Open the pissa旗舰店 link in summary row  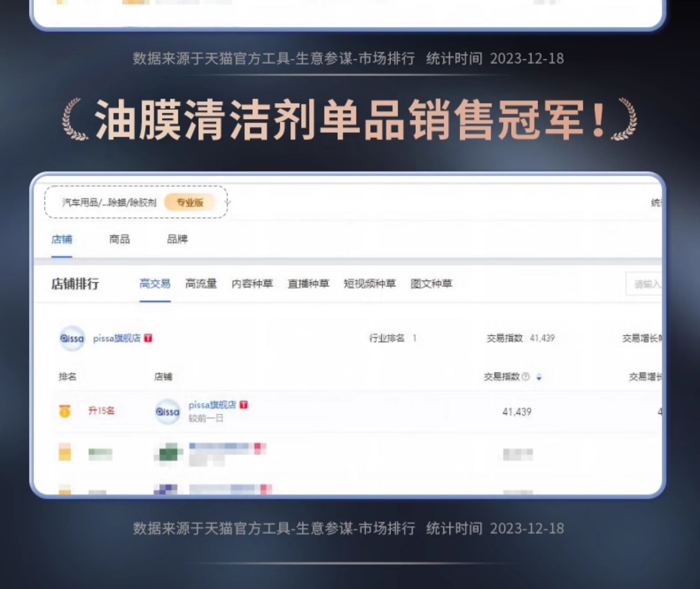(x=117, y=338)
